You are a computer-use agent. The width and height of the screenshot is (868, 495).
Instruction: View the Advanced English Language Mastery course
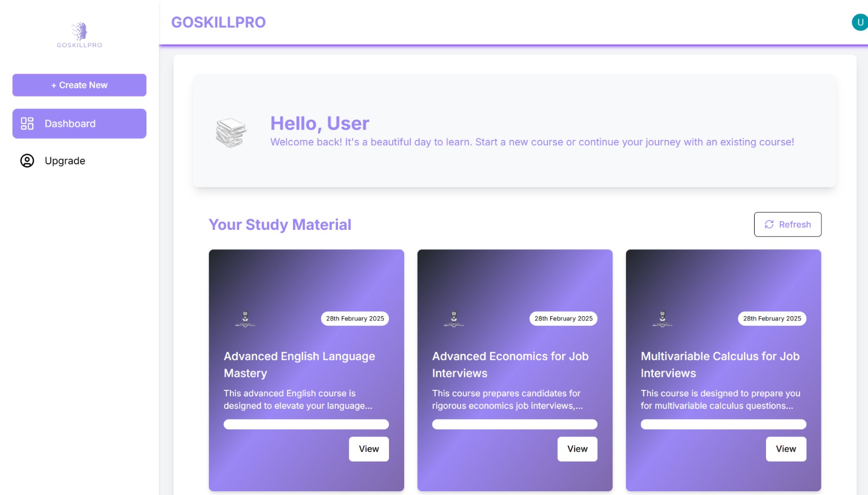(x=369, y=449)
